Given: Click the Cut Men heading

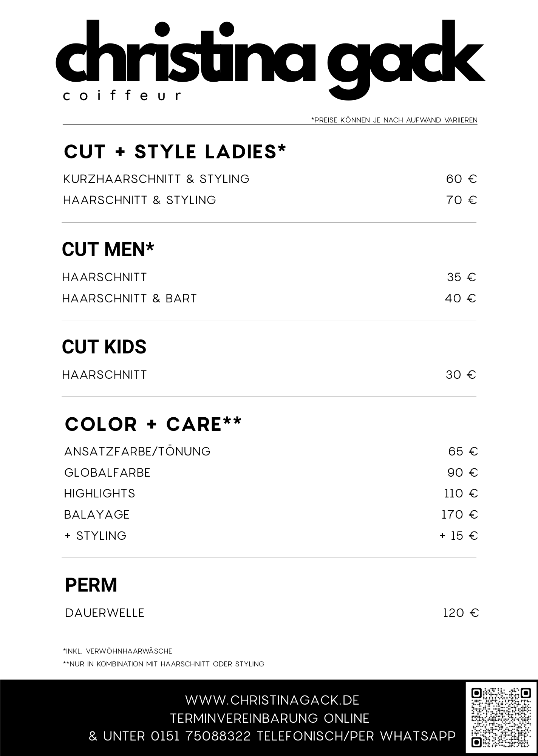Looking at the screenshot, I should pos(108,249).
